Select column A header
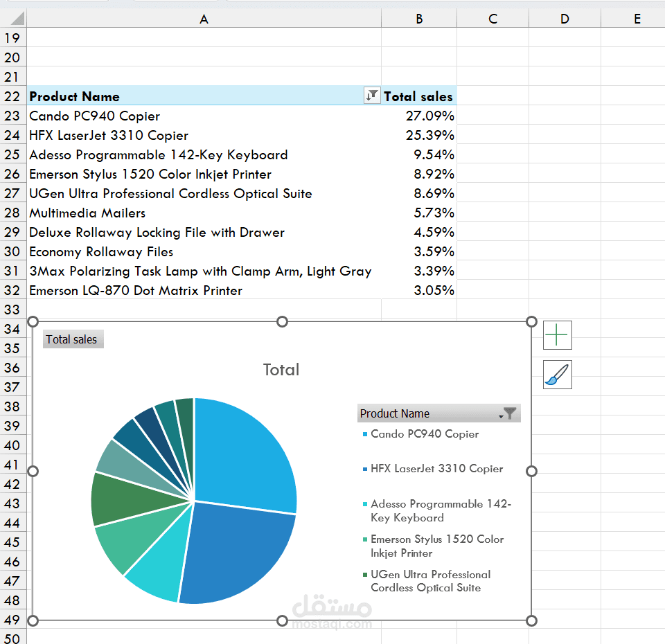 coord(204,19)
